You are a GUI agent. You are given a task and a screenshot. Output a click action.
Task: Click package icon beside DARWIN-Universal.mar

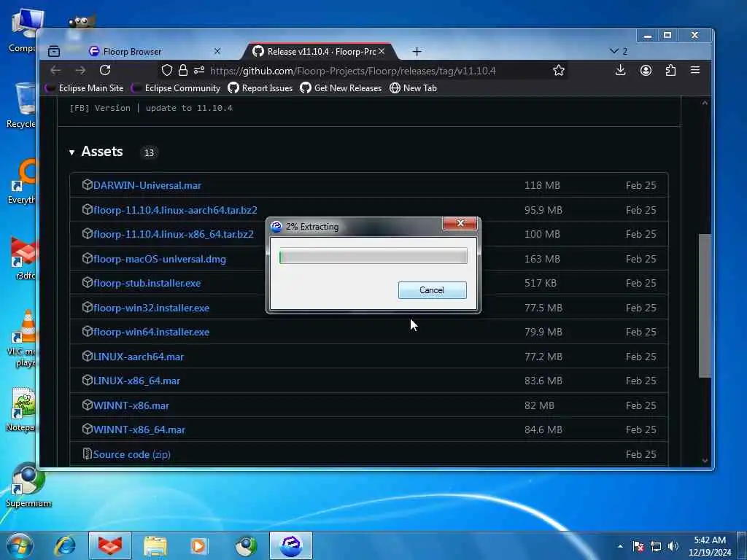tap(88, 184)
